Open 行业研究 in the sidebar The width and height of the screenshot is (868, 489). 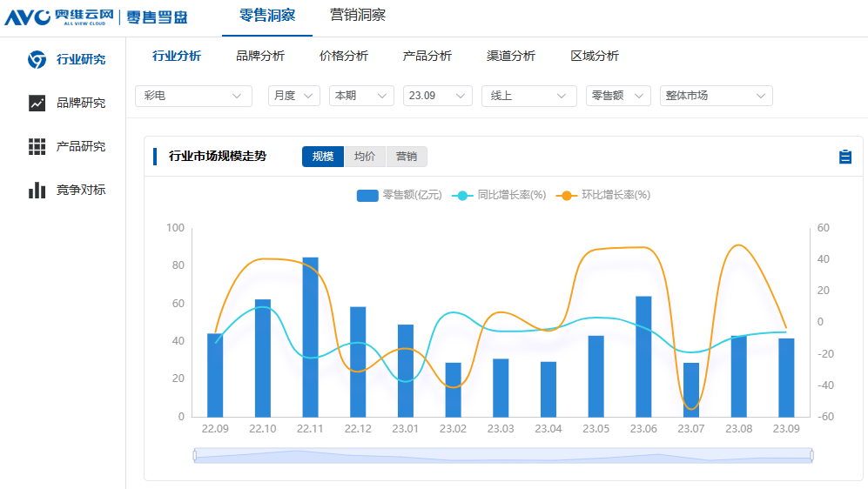(x=81, y=59)
